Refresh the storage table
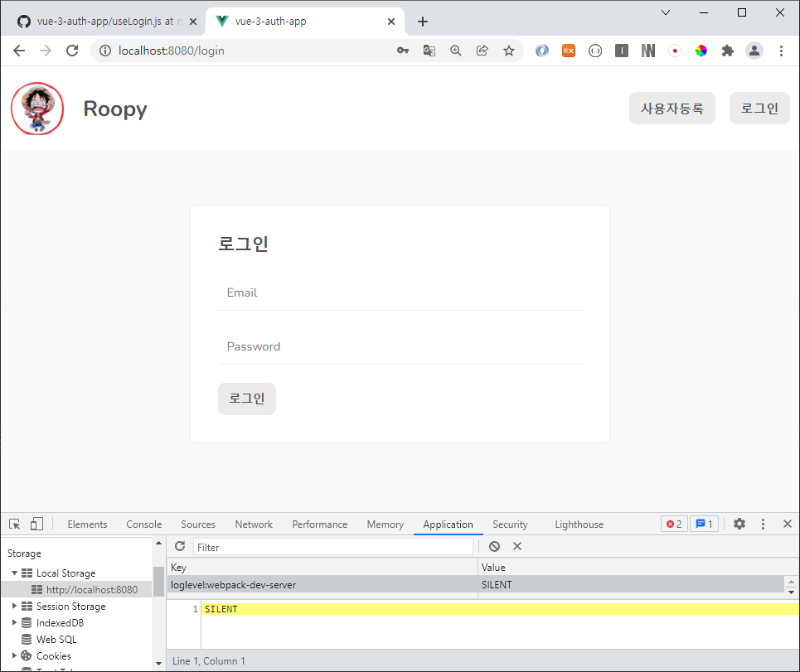The image size is (800, 672). [180, 546]
